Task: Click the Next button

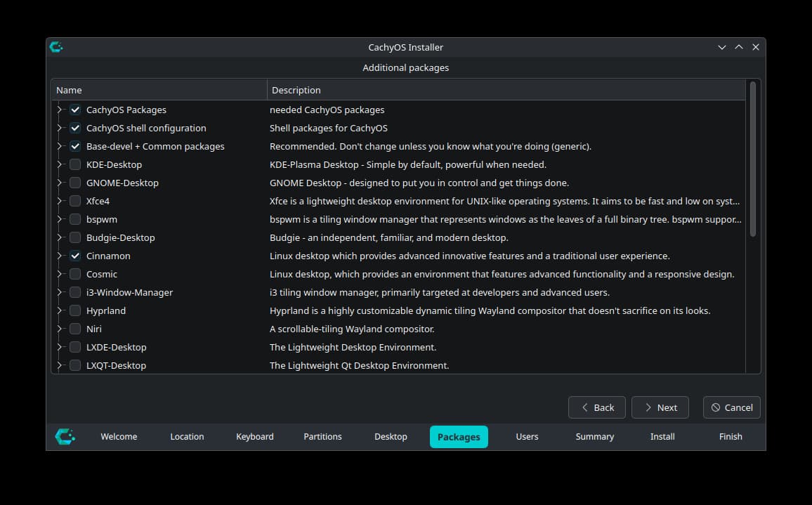Action: coord(660,407)
